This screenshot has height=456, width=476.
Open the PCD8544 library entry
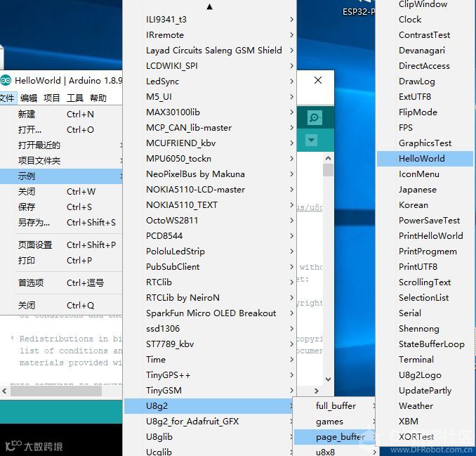tap(209, 236)
